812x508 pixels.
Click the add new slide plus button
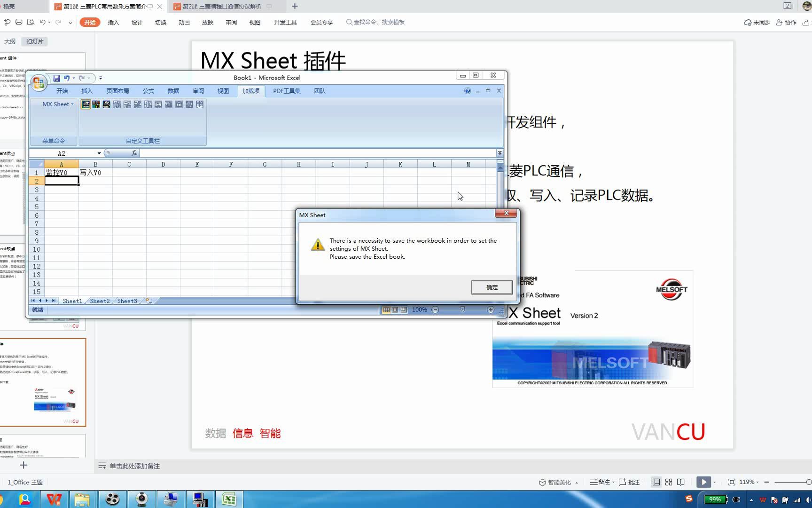(23, 465)
